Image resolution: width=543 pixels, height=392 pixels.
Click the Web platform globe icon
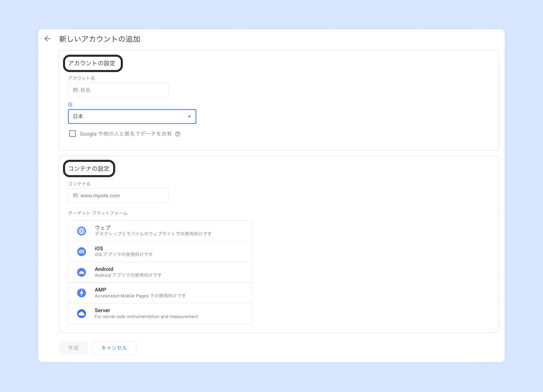click(81, 231)
